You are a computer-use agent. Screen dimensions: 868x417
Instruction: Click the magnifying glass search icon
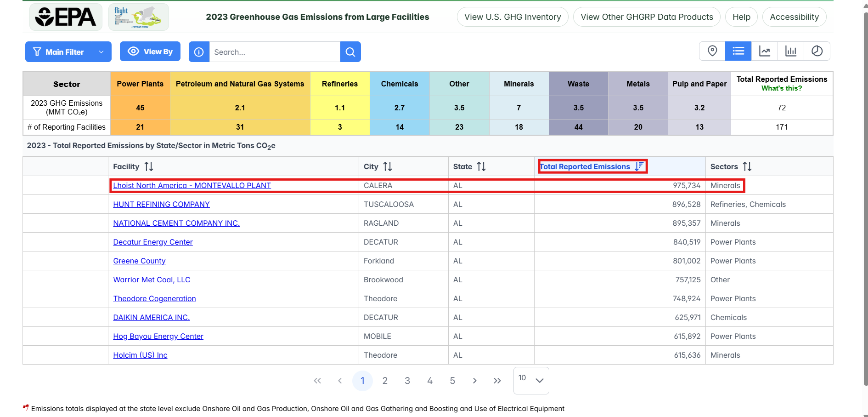point(350,51)
